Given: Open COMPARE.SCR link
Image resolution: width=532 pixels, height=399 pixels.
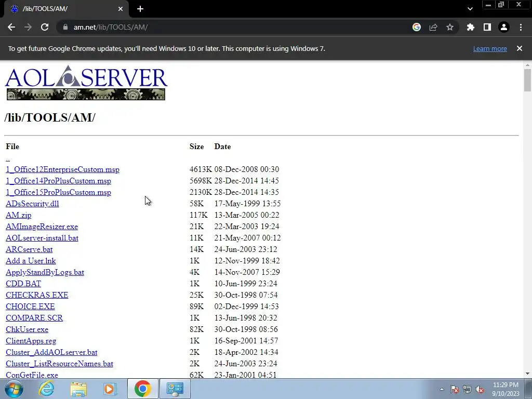Looking at the screenshot, I should pos(34,318).
